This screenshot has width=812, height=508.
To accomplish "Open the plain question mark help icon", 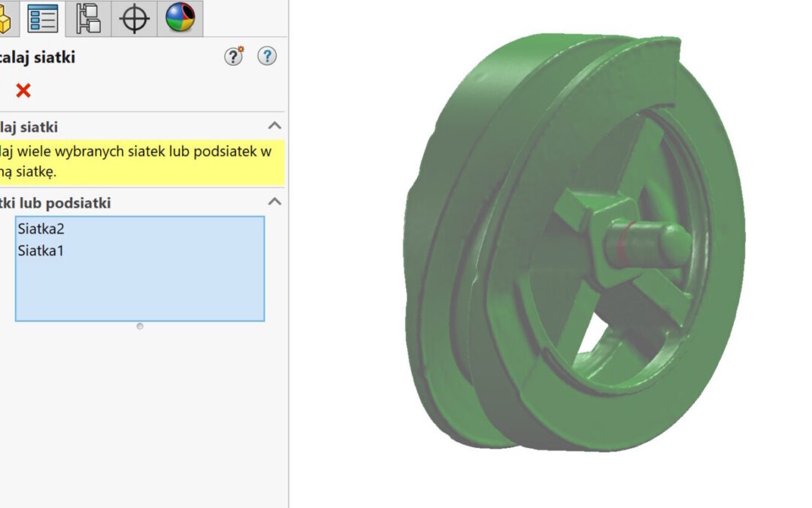I will pyautogui.click(x=267, y=56).
